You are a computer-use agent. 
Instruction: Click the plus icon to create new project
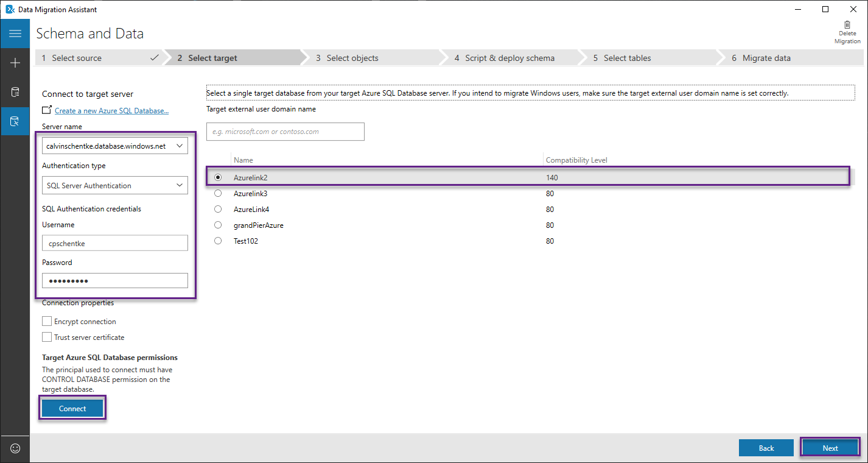coord(15,63)
